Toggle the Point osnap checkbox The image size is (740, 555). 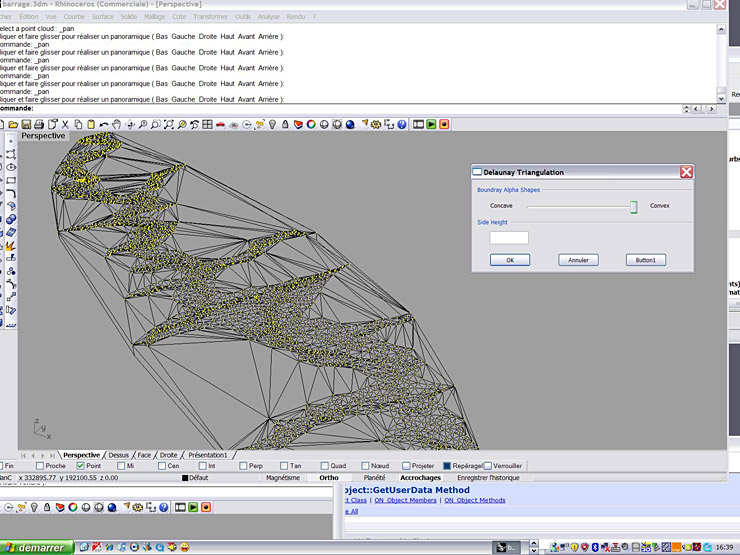tap(81, 465)
